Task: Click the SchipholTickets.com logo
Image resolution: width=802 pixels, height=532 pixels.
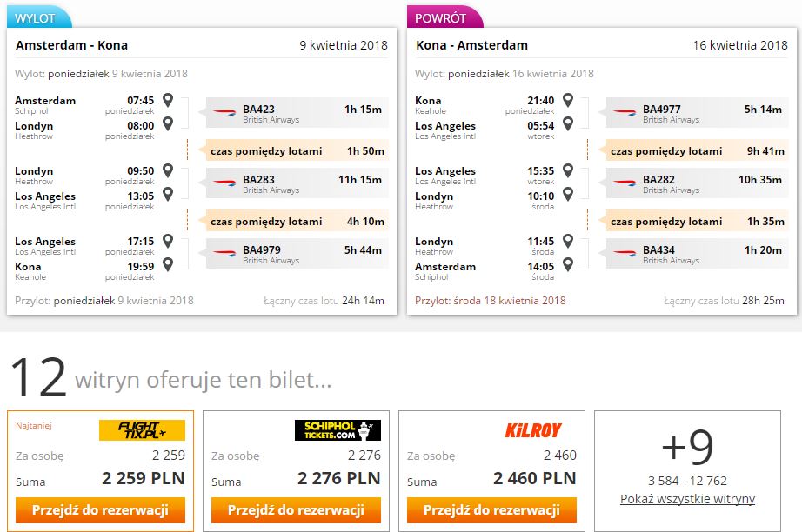Action: point(338,430)
